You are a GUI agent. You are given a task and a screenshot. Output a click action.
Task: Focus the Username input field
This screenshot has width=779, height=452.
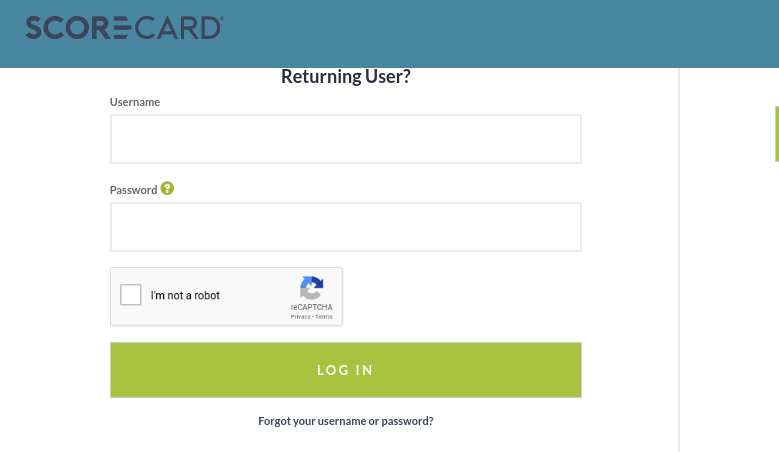345,139
